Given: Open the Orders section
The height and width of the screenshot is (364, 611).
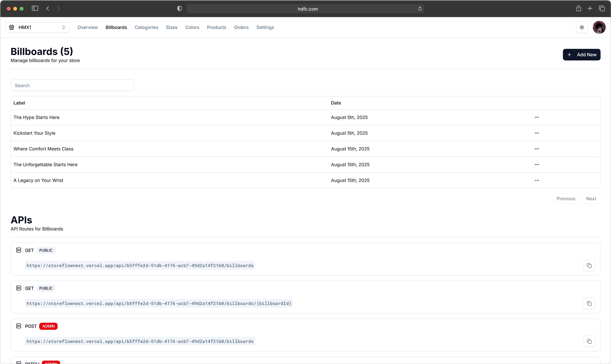Looking at the screenshot, I should pos(241,27).
